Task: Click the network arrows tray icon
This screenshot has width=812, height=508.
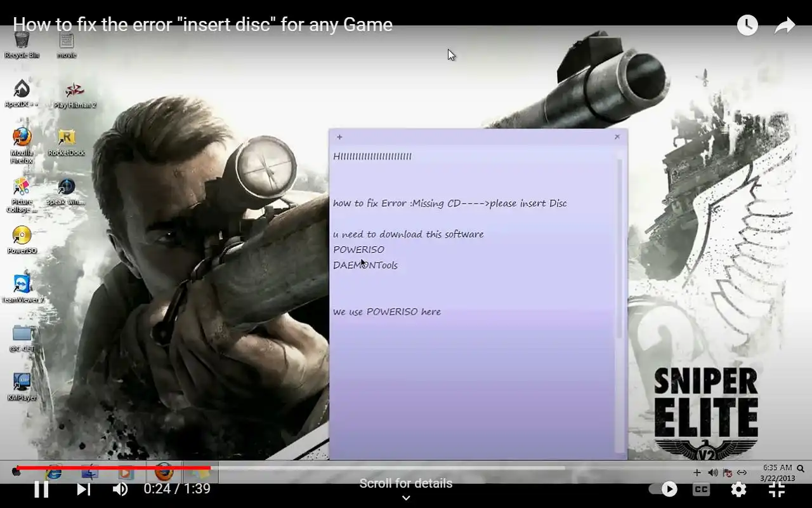Action: click(742, 472)
